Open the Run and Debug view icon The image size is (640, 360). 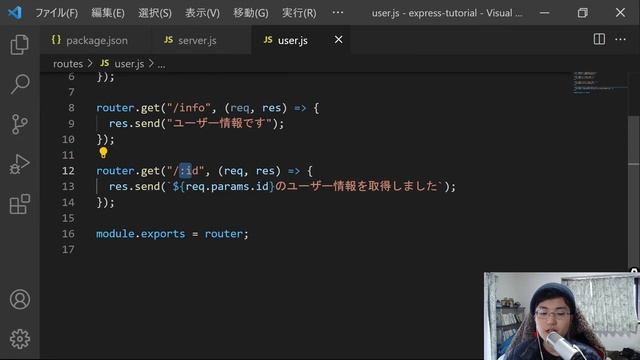pyautogui.click(x=19, y=164)
